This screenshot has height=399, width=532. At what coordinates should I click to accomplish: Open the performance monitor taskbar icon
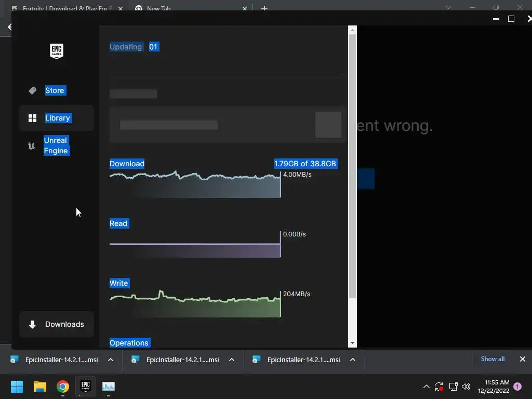(x=109, y=387)
